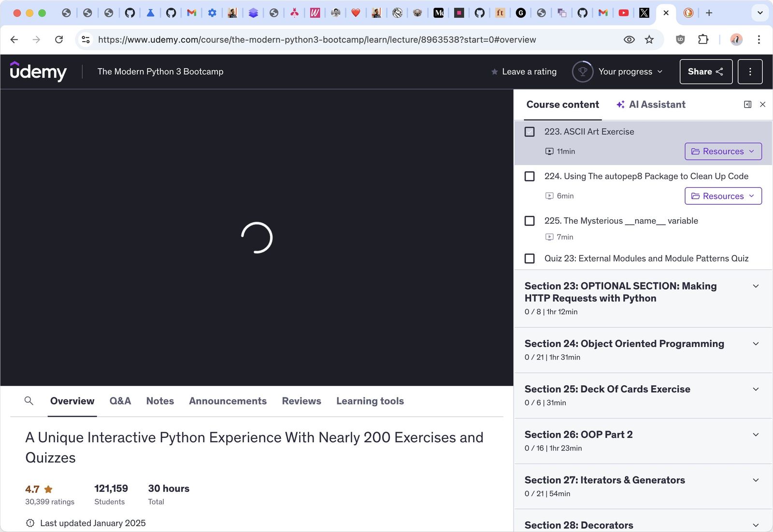Tick the Quiz 23 checkbox
773x532 pixels.
(530, 258)
